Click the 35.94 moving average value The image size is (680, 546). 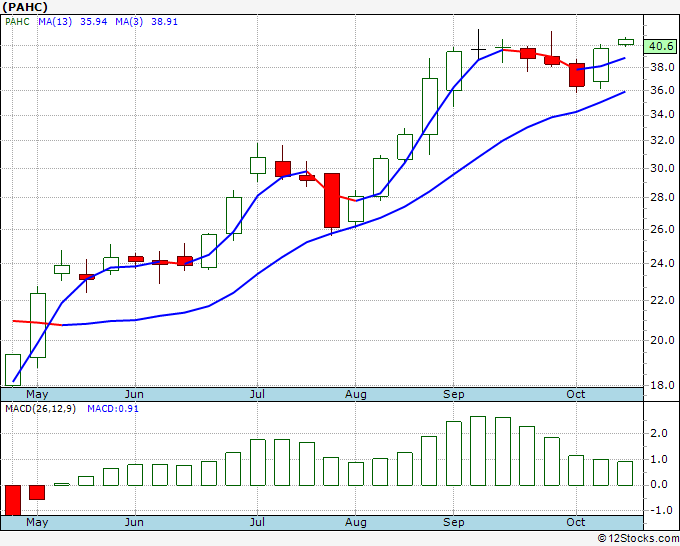pyautogui.click(x=93, y=22)
